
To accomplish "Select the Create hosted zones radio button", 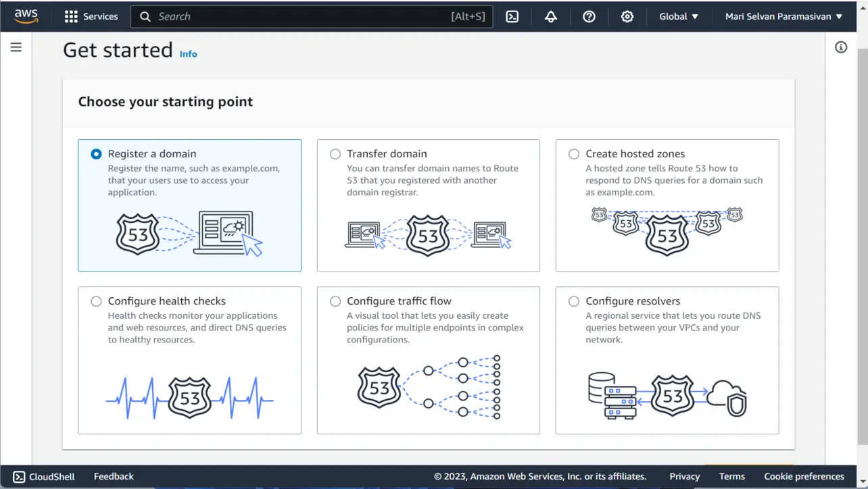I will (x=574, y=154).
